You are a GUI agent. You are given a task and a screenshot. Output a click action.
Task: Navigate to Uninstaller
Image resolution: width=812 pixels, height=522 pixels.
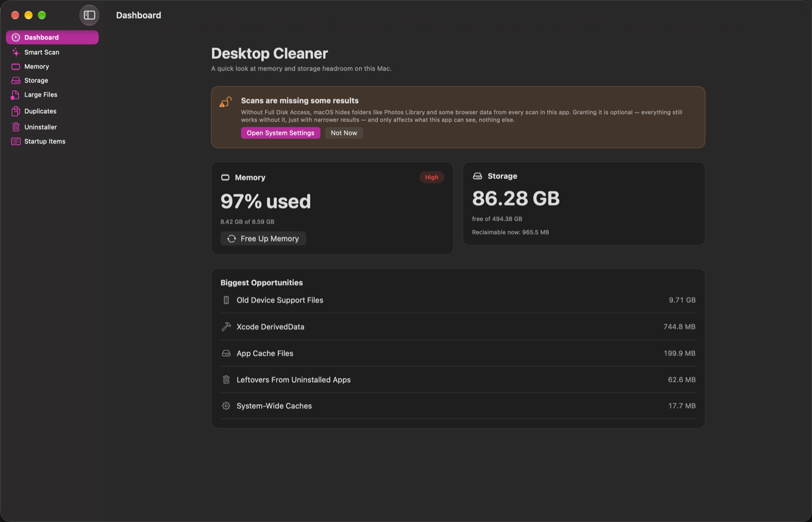[52, 127]
